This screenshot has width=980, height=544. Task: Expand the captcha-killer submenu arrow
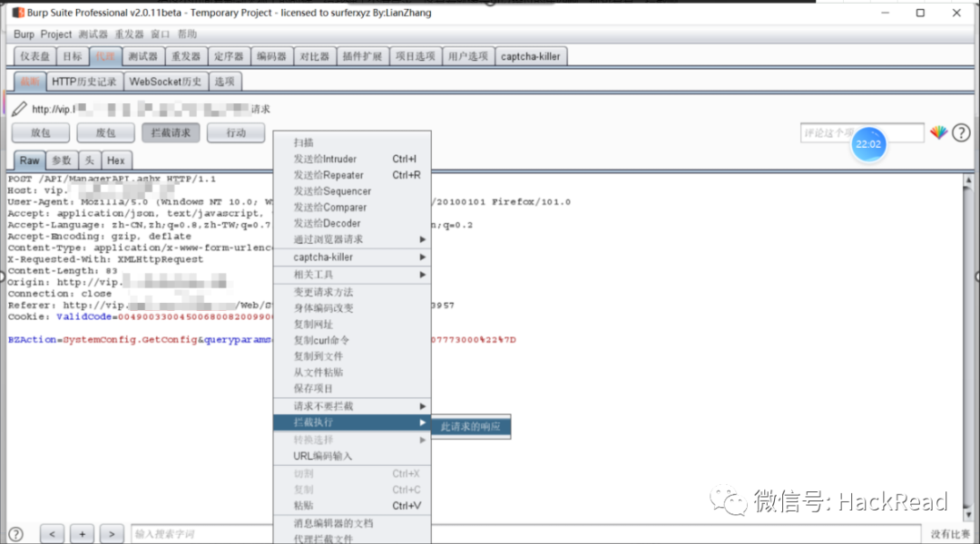click(x=423, y=257)
